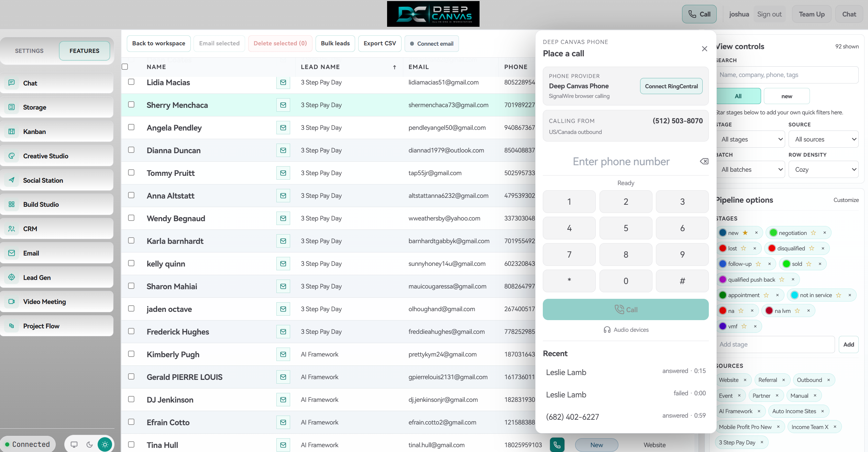This screenshot has height=452, width=868.
Task: Expand the All sources dropdown
Action: [x=824, y=139]
